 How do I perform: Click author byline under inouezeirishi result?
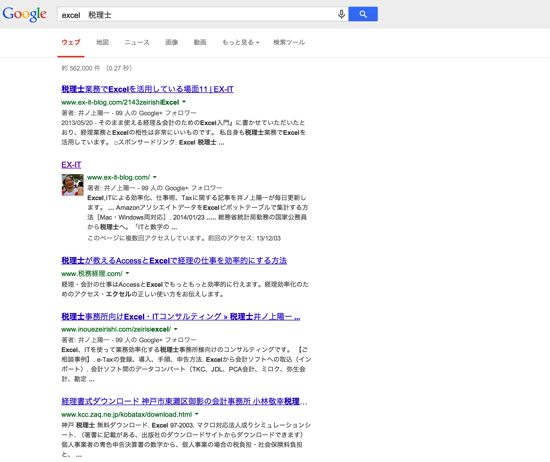coord(129,340)
